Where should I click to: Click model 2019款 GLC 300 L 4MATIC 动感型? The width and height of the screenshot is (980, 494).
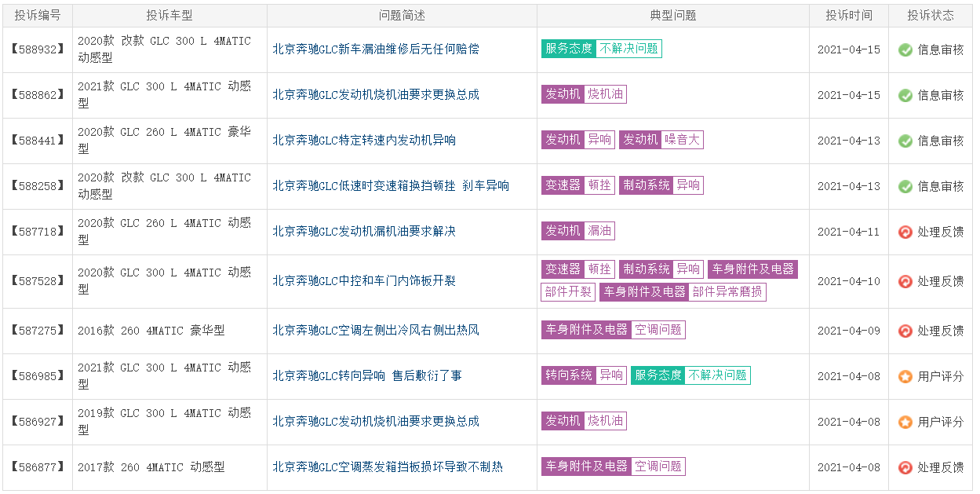pyautogui.click(x=164, y=421)
